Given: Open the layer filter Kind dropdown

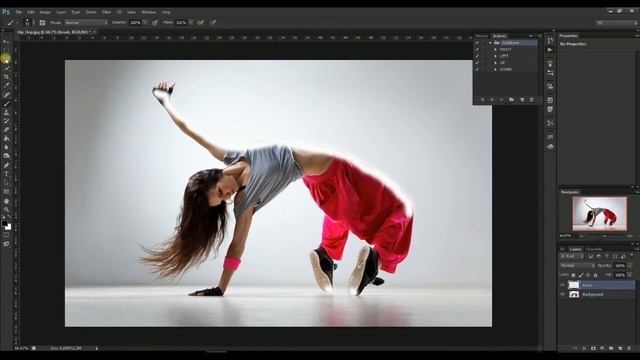Looking at the screenshot, I should click(572, 256).
